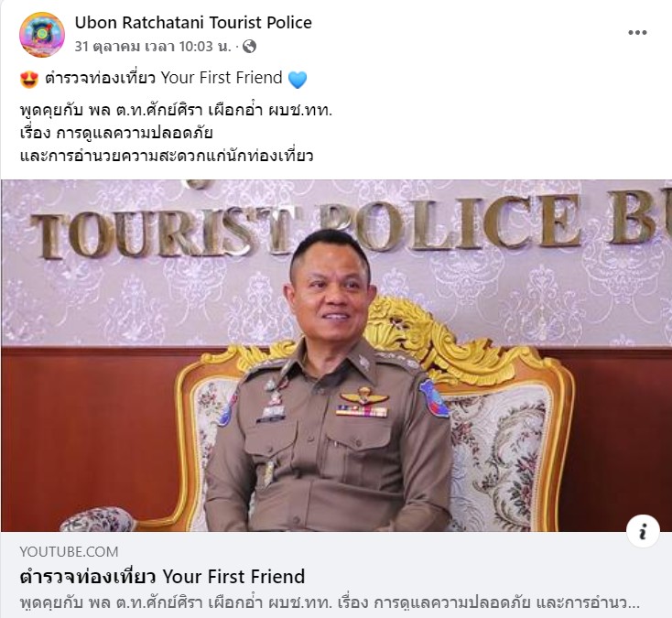
Task: Click the post line starting พูดคุยกับ
Action: [176, 111]
